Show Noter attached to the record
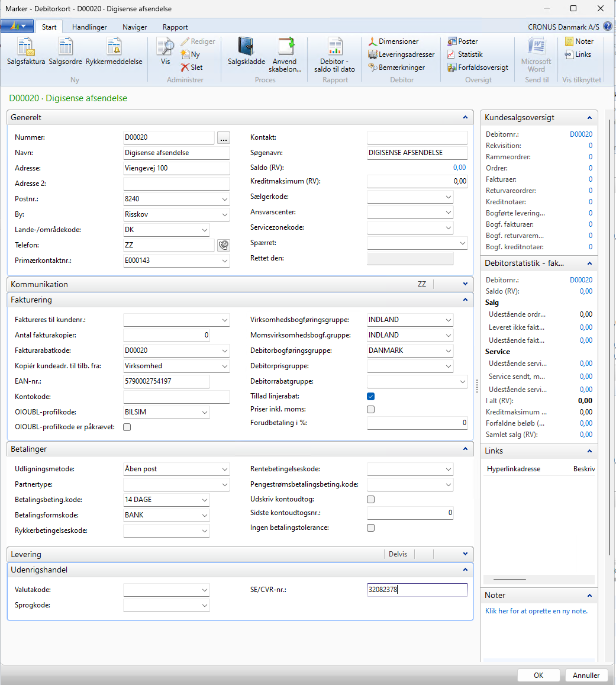The height and width of the screenshot is (685, 616). (579, 41)
